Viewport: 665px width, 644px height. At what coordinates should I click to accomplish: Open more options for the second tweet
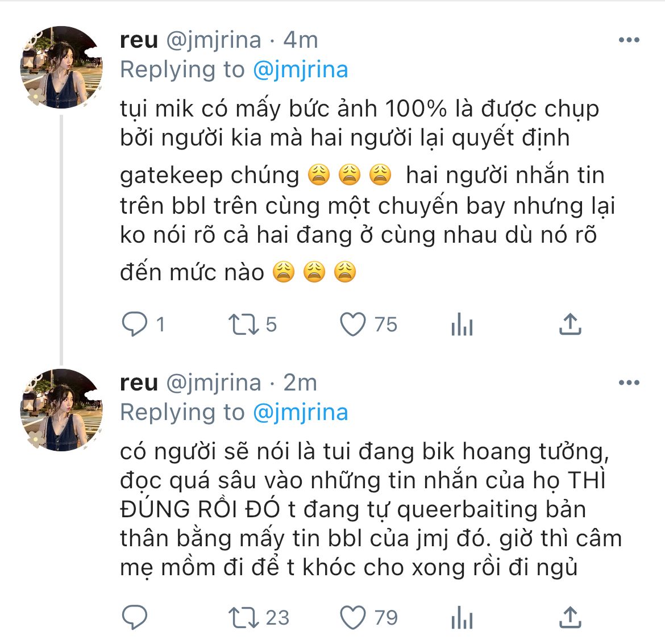(x=629, y=383)
